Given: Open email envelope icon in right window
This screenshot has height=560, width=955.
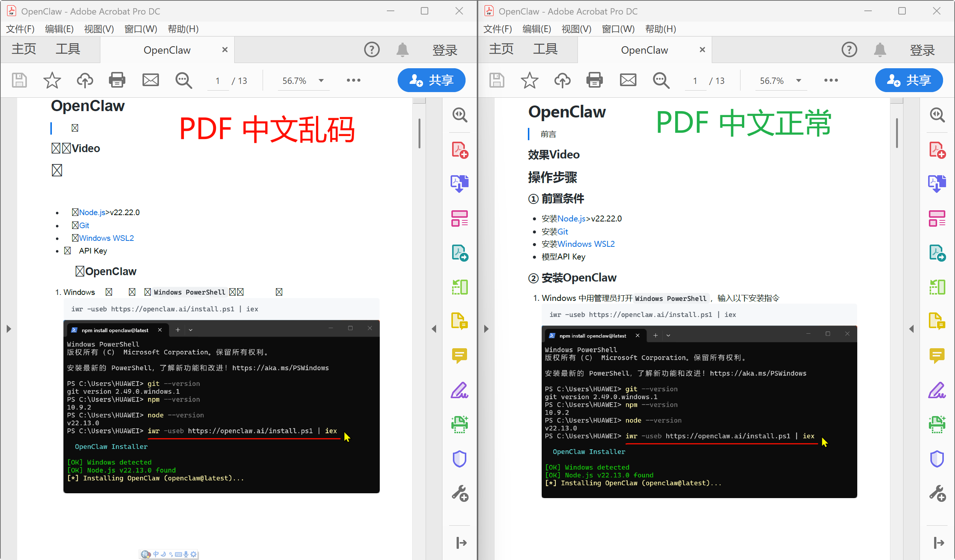Looking at the screenshot, I should click(628, 80).
